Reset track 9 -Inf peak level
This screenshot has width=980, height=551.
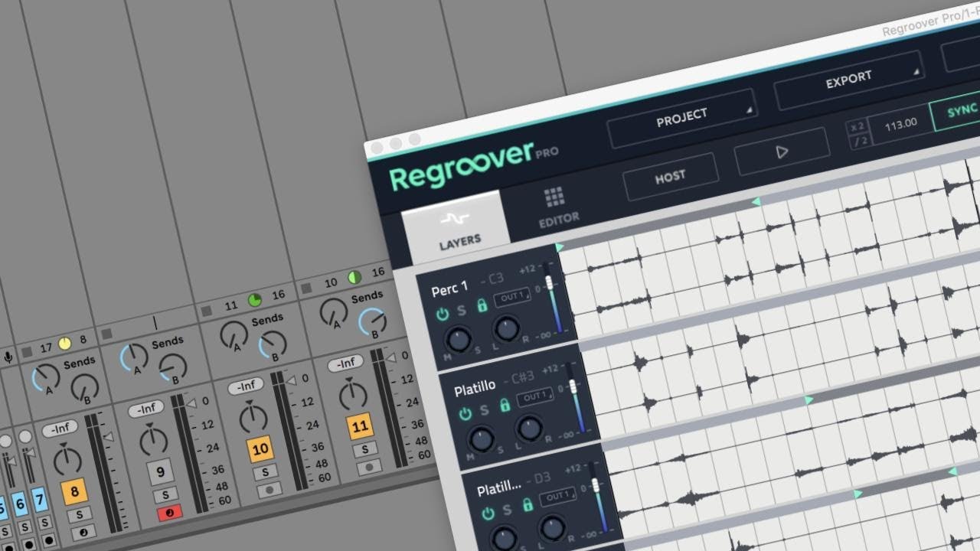coord(146,409)
